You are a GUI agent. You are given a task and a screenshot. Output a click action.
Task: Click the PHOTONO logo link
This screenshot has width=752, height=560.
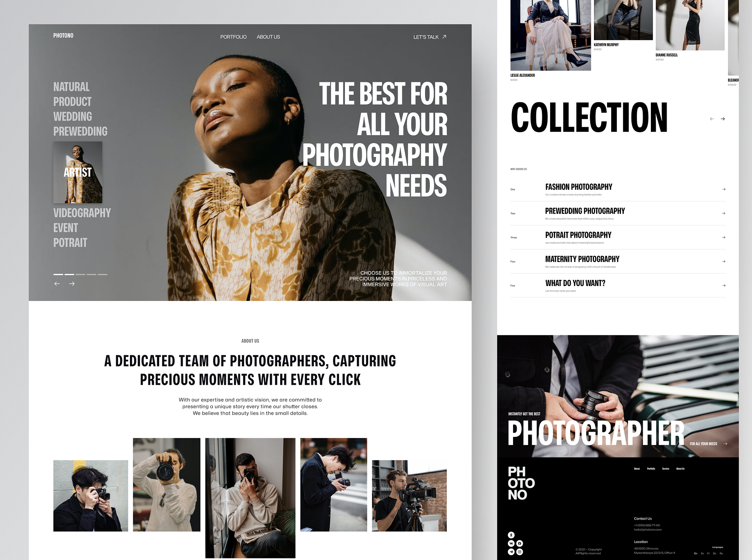point(64,36)
